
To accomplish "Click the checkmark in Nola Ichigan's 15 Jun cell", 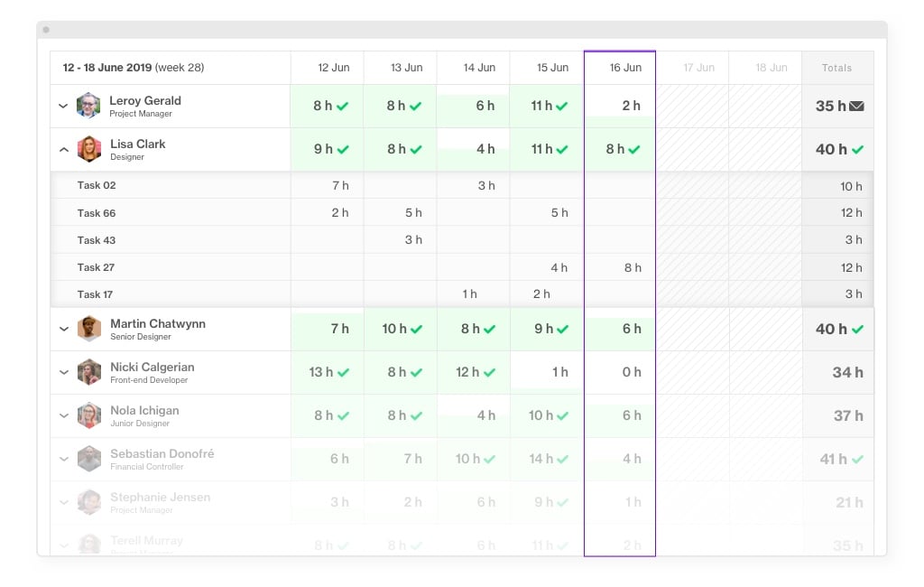I will [562, 416].
